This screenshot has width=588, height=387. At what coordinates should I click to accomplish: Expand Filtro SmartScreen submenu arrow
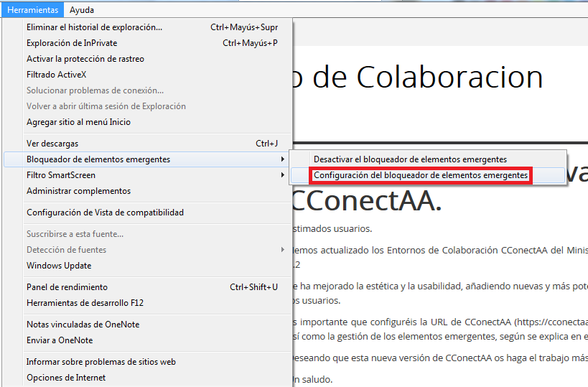point(282,175)
